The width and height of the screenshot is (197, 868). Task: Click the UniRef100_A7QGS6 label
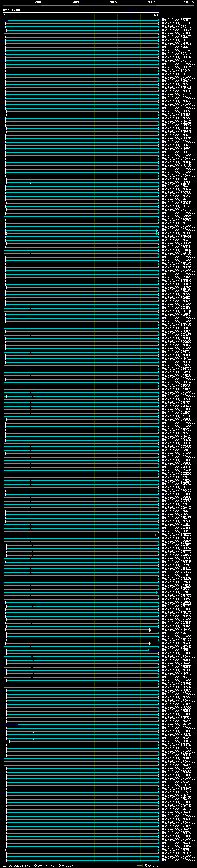point(177,101)
